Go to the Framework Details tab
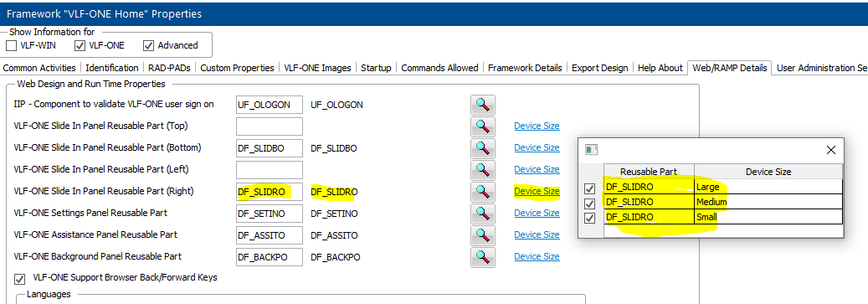Viewport: 868px width, 304px height. tap(525, 68)
